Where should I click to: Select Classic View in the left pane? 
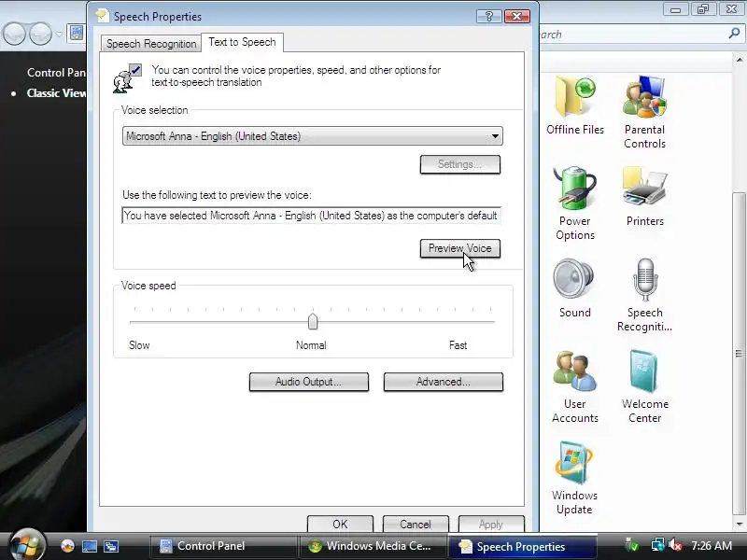pyautogui.click(x=56, y=93)
